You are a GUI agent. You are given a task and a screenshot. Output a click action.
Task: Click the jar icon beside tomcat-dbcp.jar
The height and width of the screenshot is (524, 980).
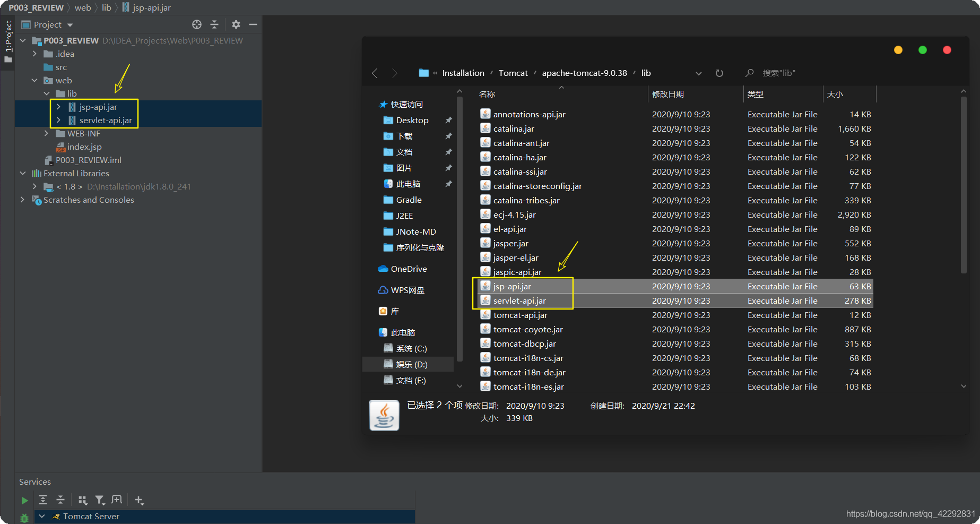(x=485, y=343)
